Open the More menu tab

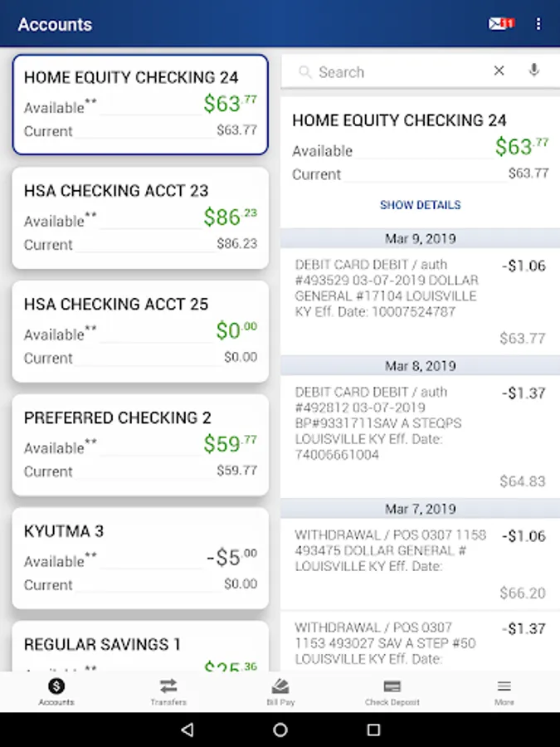(504, 691)
